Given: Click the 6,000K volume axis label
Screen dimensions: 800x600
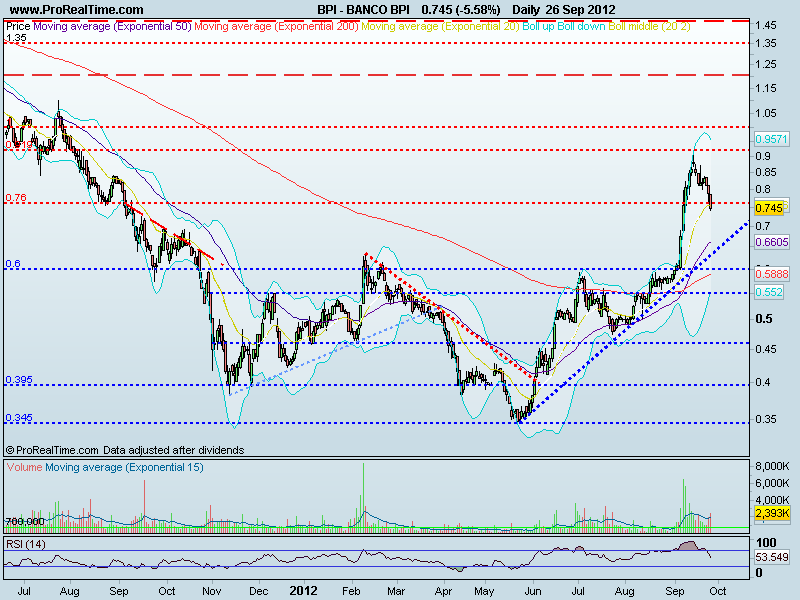Looking at the screenshot, I should [x=772, y=483].
